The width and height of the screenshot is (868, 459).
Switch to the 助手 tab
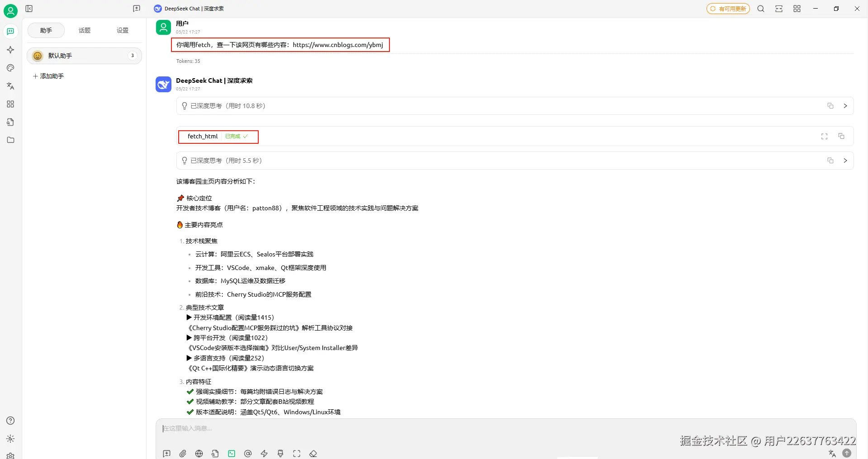click(x=46, y=30)
